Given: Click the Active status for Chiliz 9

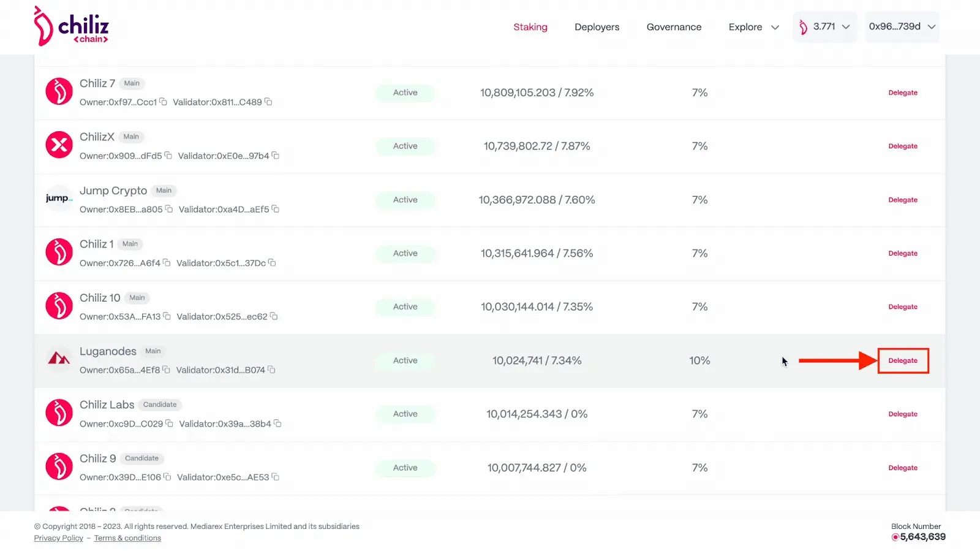Looking at the screenshot, I should click(x=405, y=468).
